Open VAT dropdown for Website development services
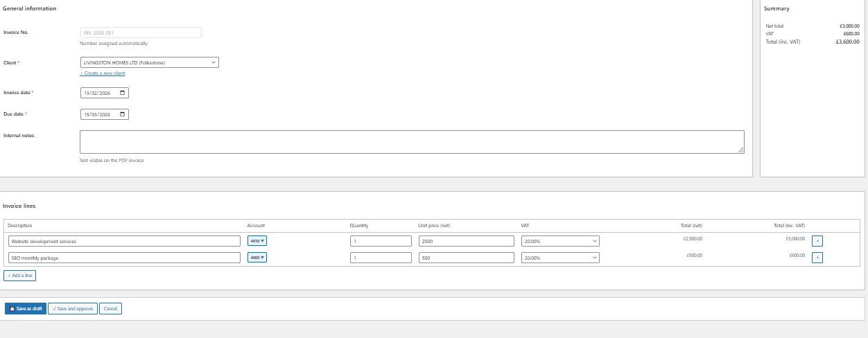Screen dimensions: 868x338 click(x=560, y=241)
